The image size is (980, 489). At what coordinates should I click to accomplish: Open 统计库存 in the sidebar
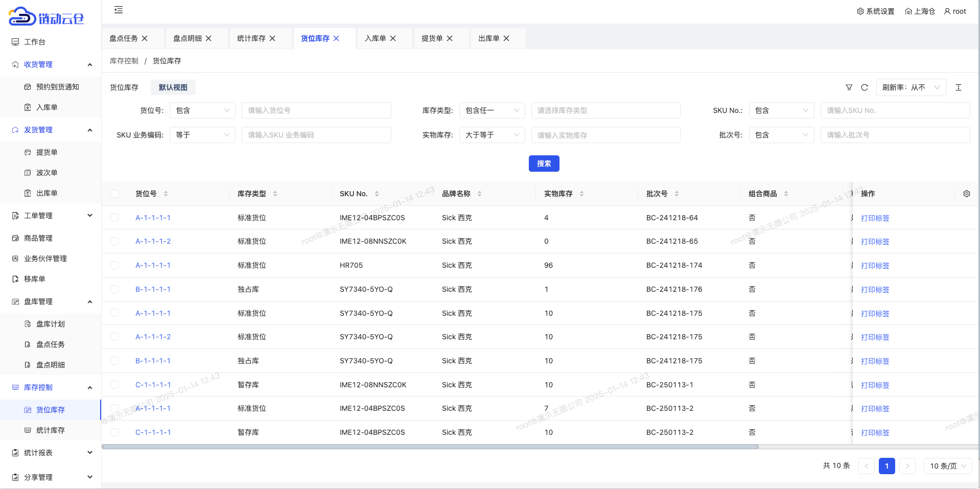[x=50, y=430]
